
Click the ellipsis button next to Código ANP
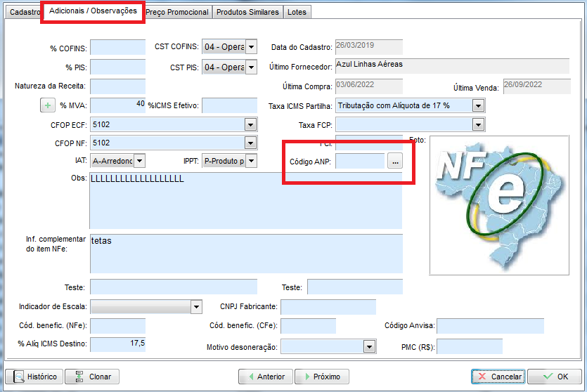point(395,162)
